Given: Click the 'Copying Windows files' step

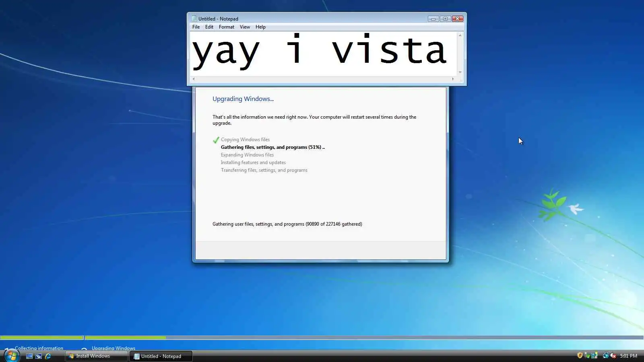Looking at the screenshot, I should 245,140.
